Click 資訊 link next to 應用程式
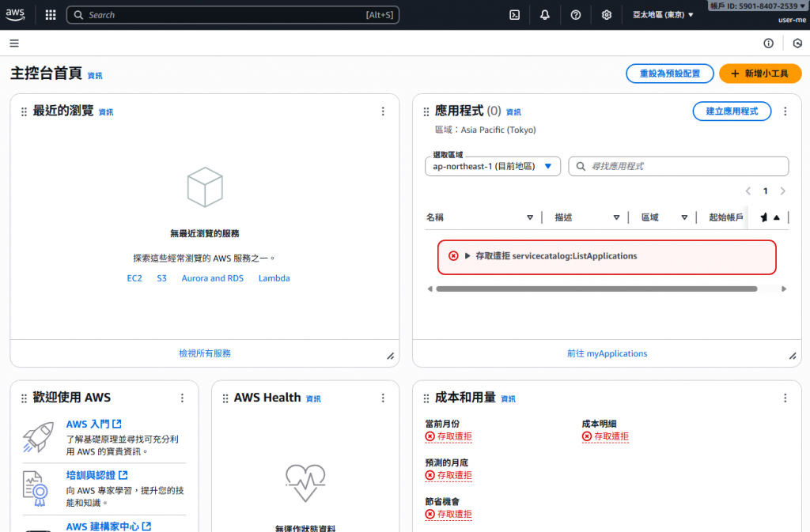 pos(513,112)
